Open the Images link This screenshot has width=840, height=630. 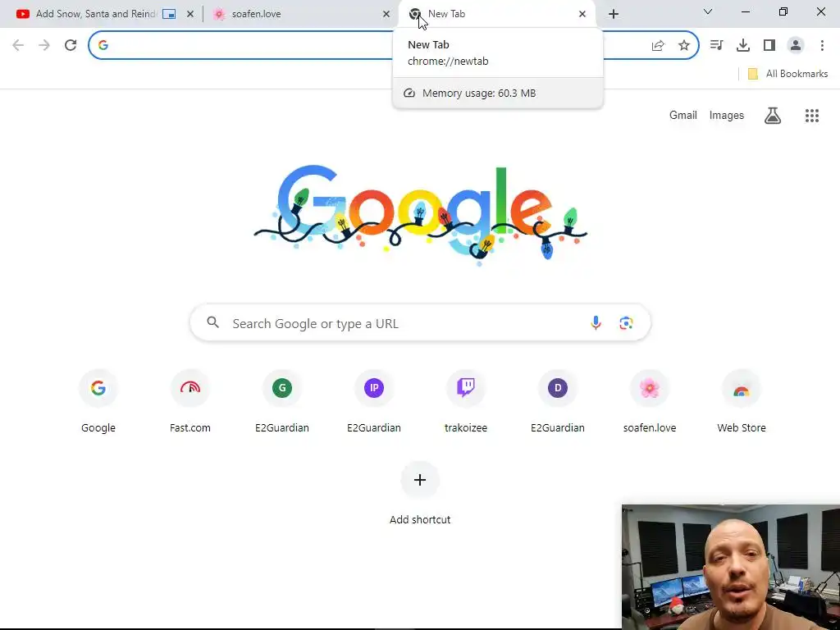coord(727,115)
